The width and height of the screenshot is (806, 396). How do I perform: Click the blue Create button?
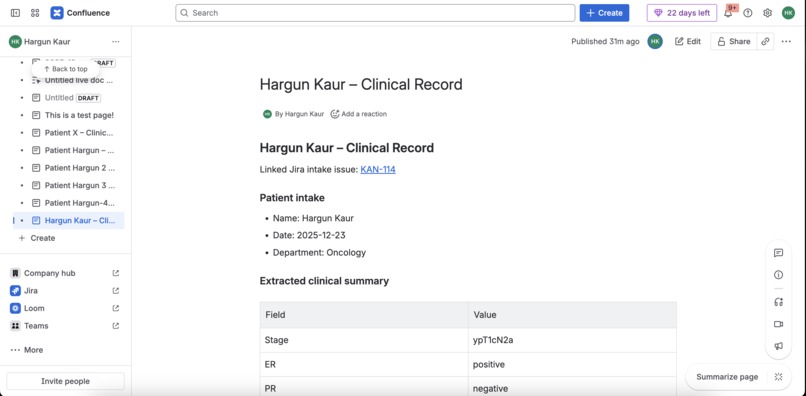[604, 13]
